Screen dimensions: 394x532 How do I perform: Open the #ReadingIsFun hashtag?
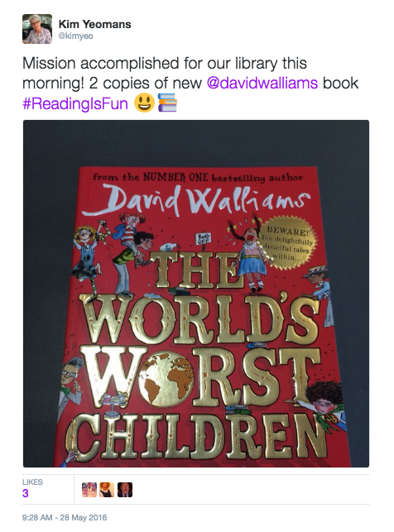(x=75, y=103)
